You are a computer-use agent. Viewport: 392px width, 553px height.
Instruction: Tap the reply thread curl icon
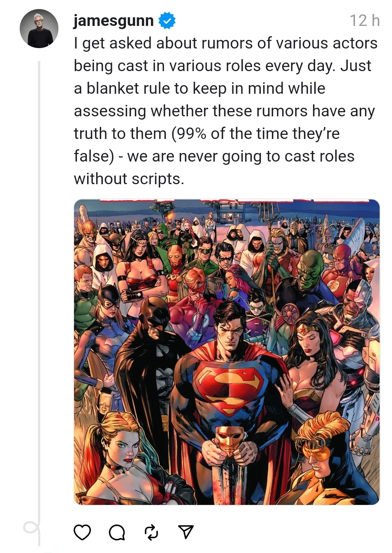coord(31,528)
